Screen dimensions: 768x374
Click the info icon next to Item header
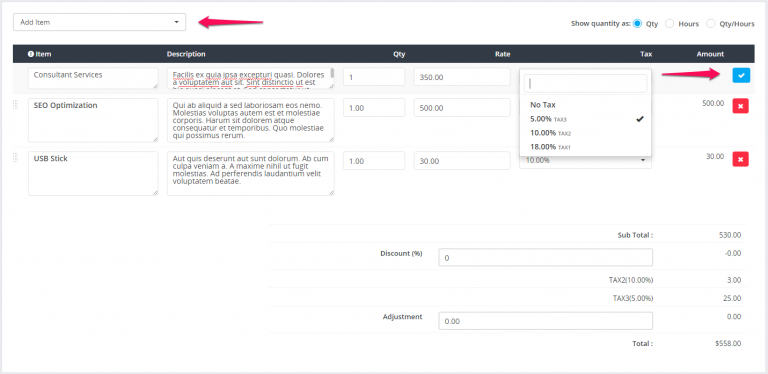(x=31, y=54)
